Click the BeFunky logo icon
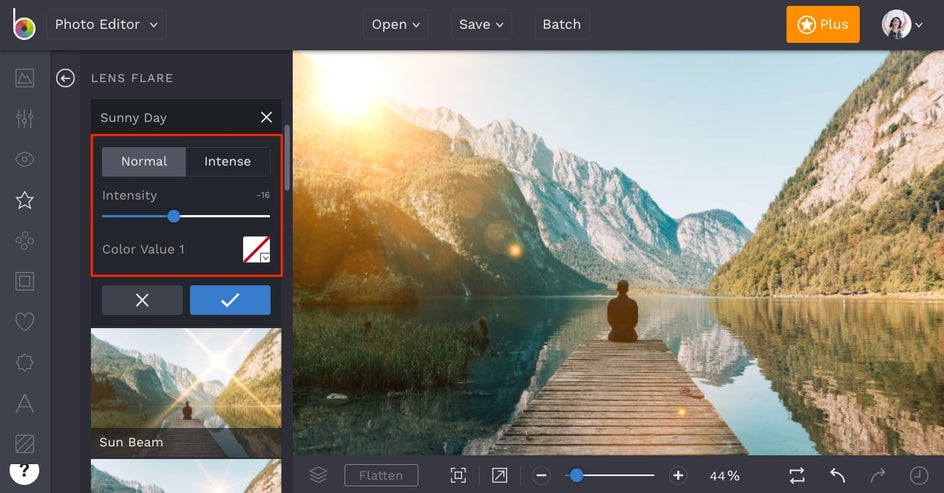The width and height of the screenshot is (944, 493). tap(24, 24)
